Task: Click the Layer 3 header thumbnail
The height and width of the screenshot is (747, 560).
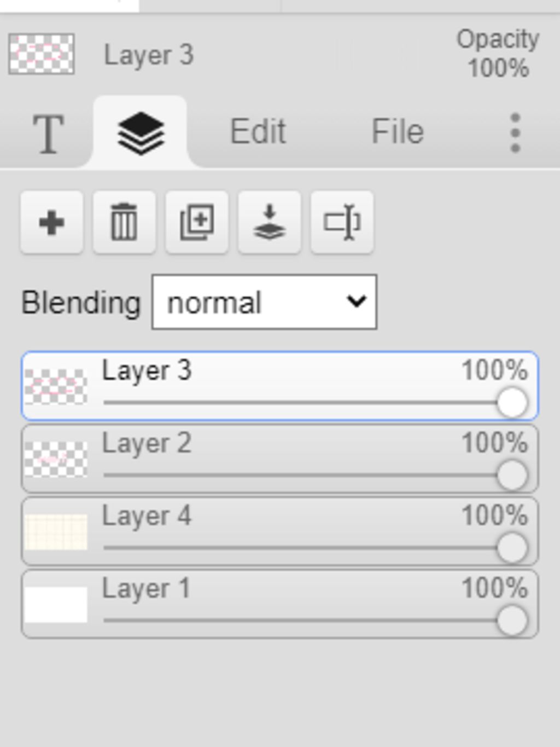Action: pos(42,54)
